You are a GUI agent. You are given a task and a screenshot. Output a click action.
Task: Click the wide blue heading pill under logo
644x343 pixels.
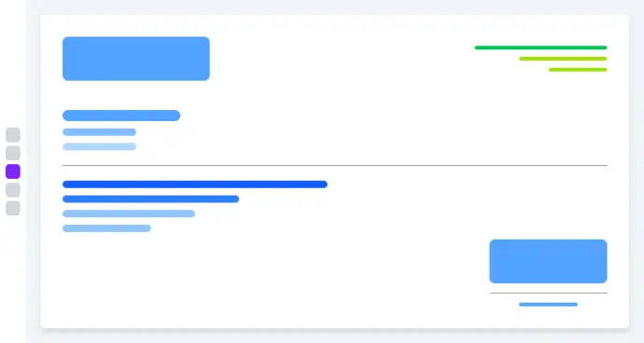[121, 116]
